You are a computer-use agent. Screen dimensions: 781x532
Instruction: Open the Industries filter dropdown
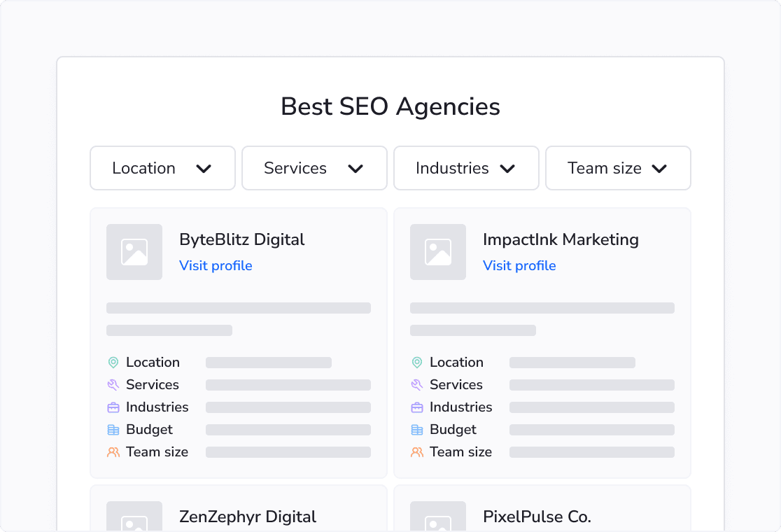[466, 168]
